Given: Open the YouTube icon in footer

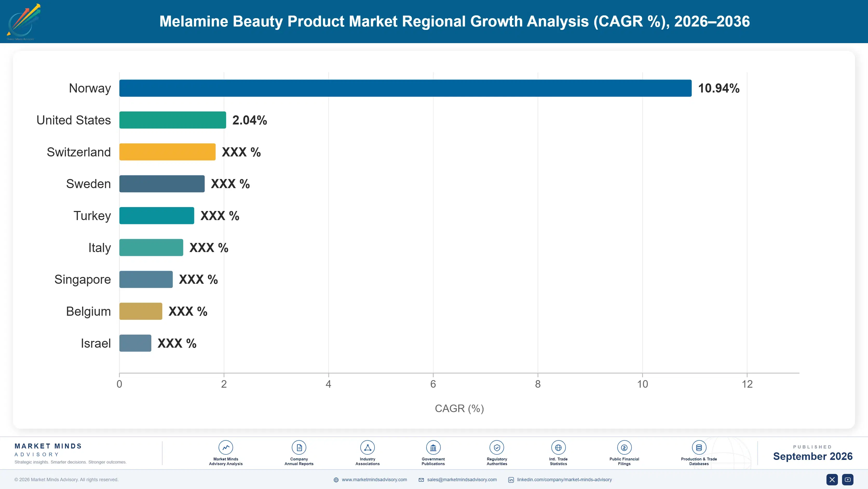Looking at the screenshot, I should (847, 480).
